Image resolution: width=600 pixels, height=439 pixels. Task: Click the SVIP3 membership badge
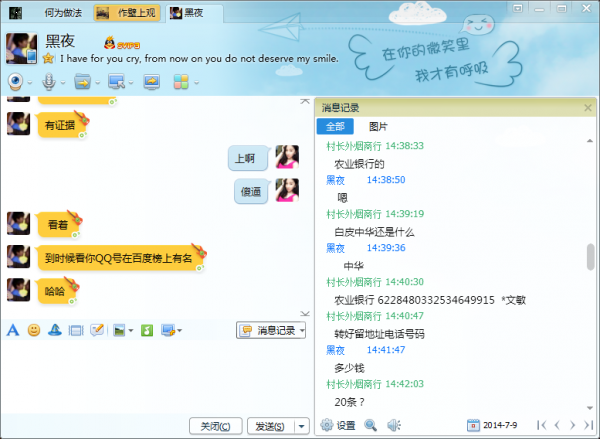[x=122, y=43]
